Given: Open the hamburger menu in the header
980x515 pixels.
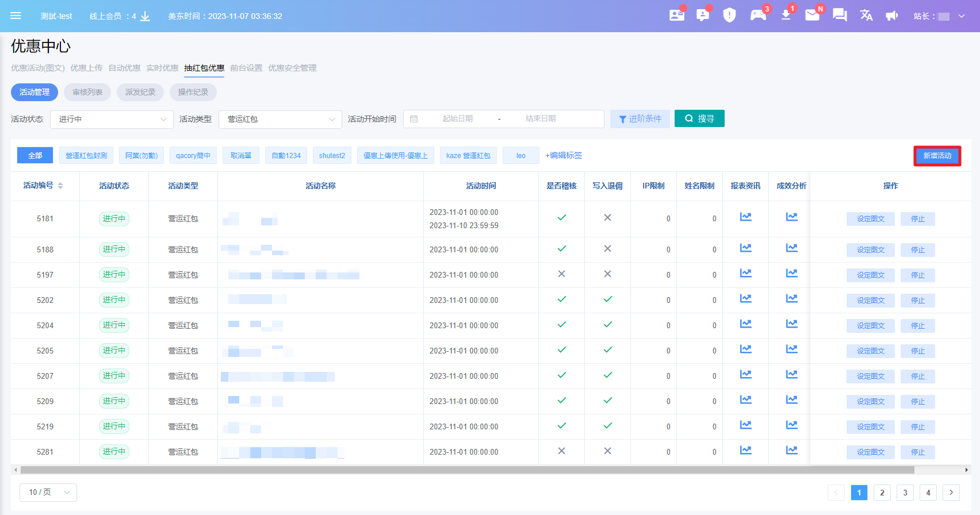Looking at the screenshot, I should [16, 16].
